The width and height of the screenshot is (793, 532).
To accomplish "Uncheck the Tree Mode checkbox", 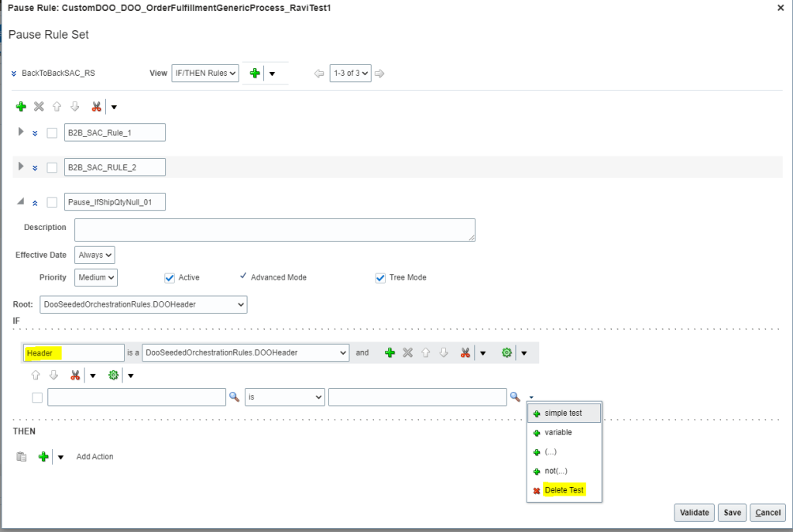I will point(380,277).
